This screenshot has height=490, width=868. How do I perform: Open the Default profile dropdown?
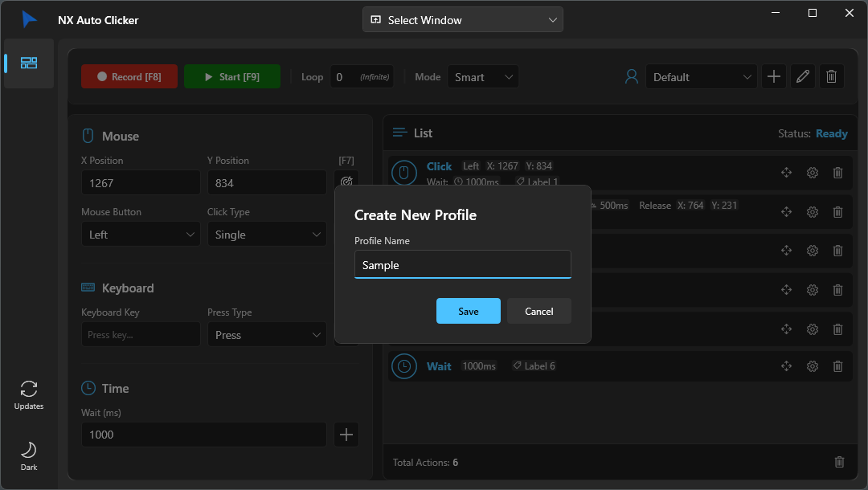tap(701, 77)
